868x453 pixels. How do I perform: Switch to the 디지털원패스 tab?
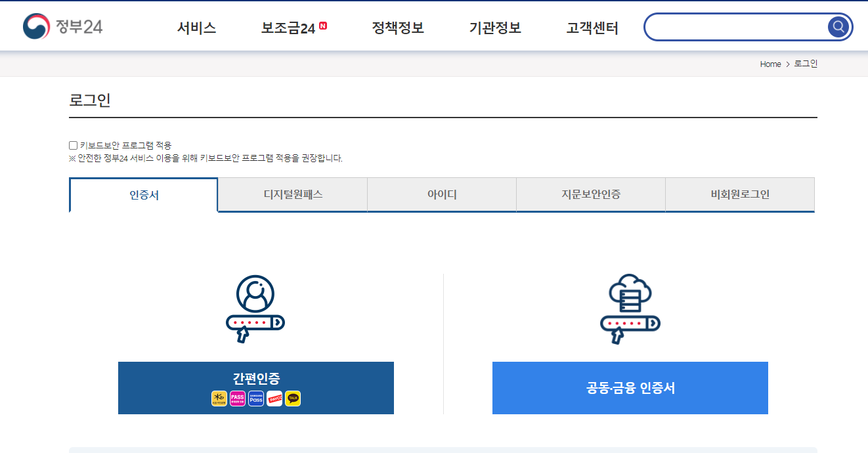293,194
